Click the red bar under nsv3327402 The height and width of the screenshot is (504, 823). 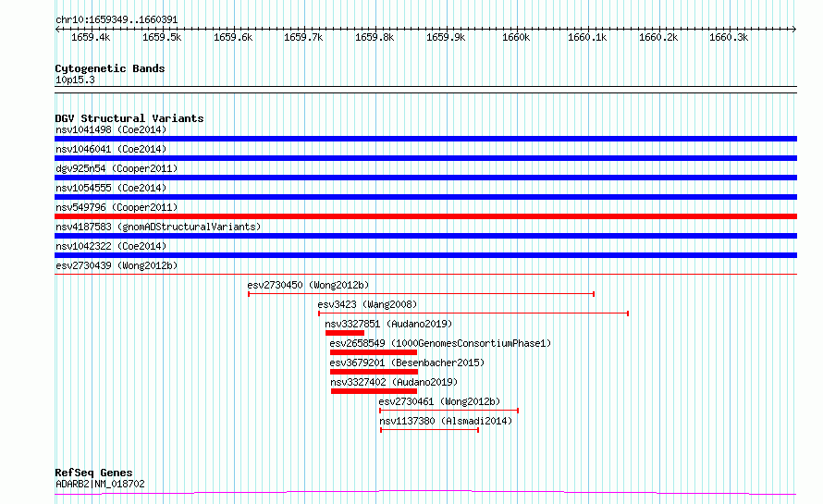click(375, 391)
